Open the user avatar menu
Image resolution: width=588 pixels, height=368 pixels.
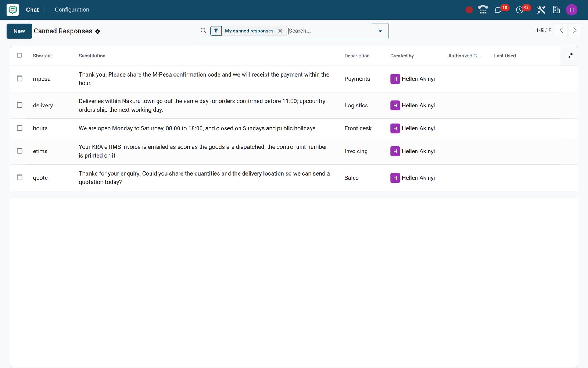pyautogui.click(x=571, y=10)
